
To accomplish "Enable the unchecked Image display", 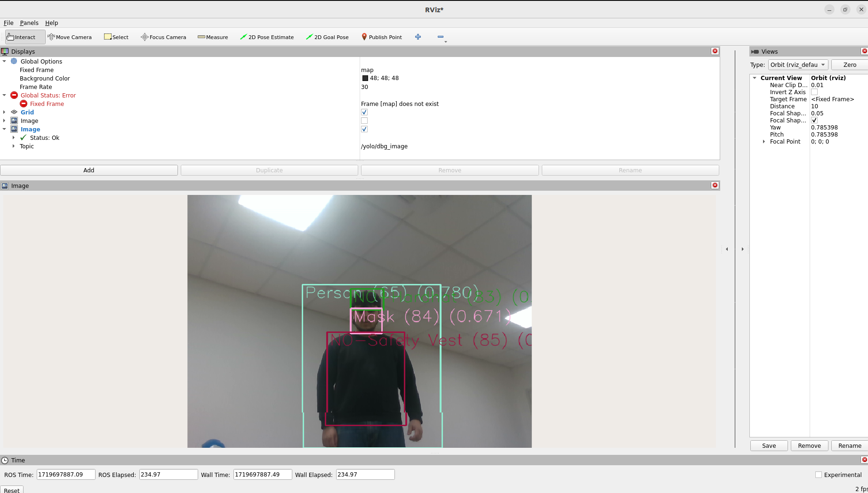I will click(364, 121).
